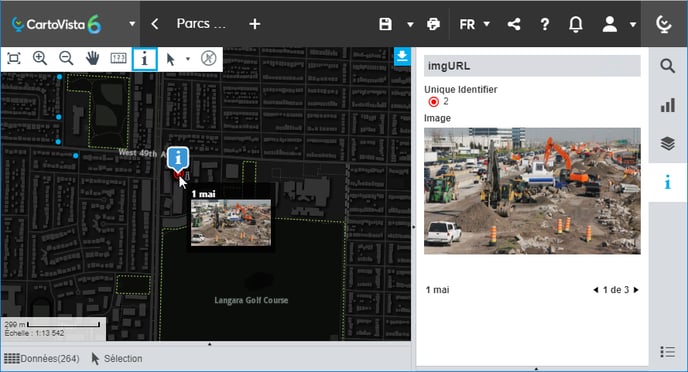Screen dimensions: 688x372
Task: Expand selection tool options arrow
Action: (x=188, y=59)
